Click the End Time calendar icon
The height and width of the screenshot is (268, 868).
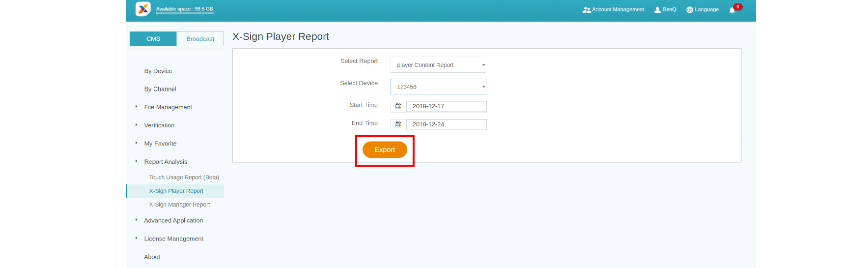point(398,124)
